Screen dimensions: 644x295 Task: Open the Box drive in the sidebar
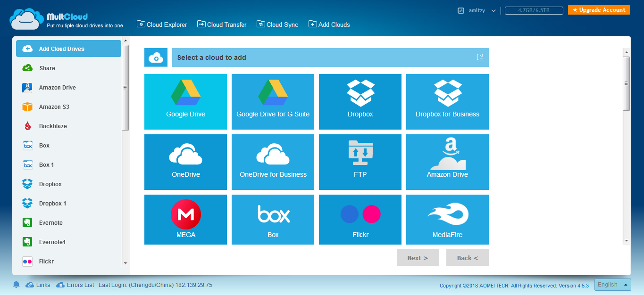point(68,145)
